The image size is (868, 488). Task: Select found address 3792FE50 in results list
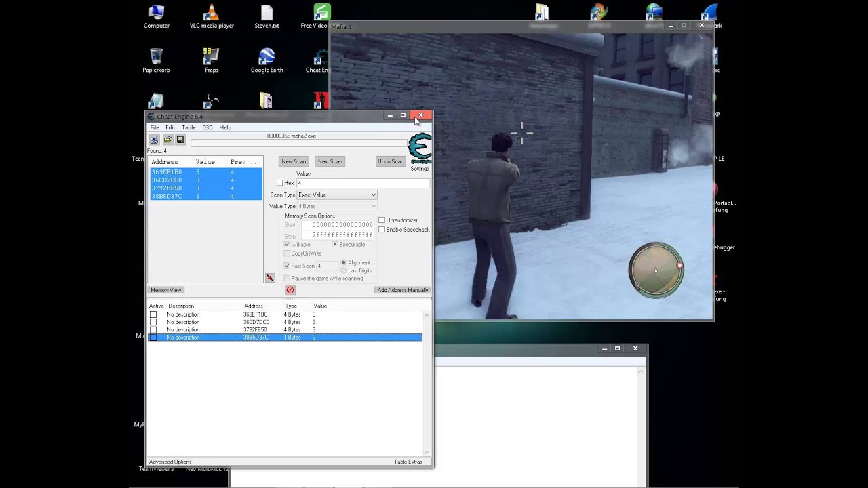[x=205, y=188]
